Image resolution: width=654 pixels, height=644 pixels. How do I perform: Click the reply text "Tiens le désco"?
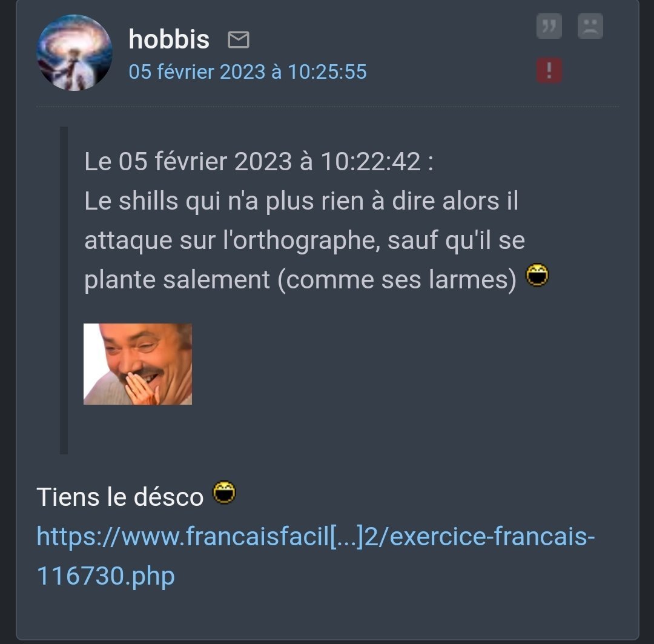tap(120, 497)
